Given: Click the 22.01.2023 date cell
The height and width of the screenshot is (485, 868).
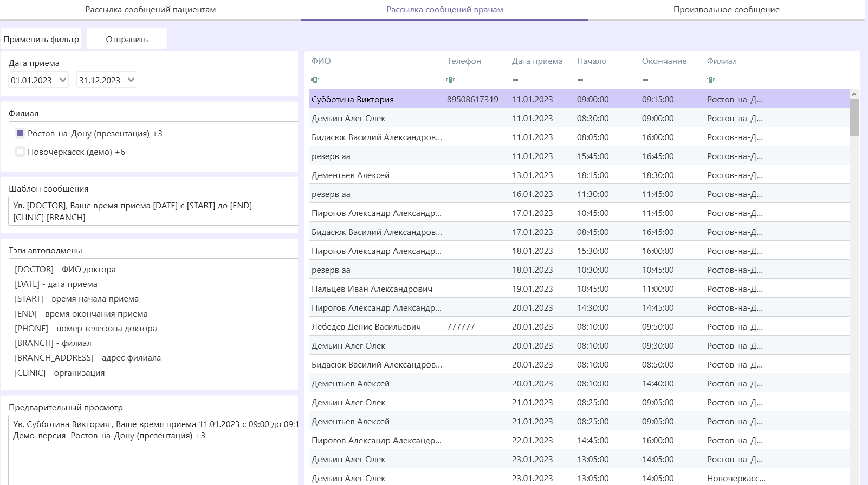Looking at the screenshot, I should [533, 441].
